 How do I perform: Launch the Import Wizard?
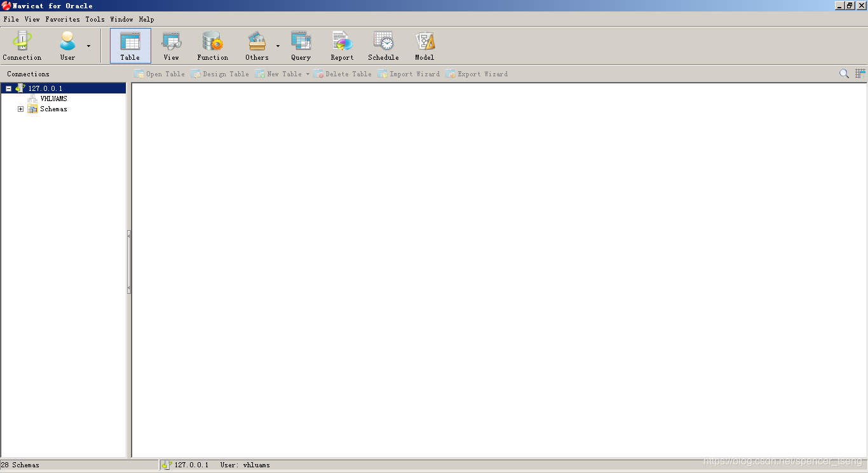click(x=409, y=74)
